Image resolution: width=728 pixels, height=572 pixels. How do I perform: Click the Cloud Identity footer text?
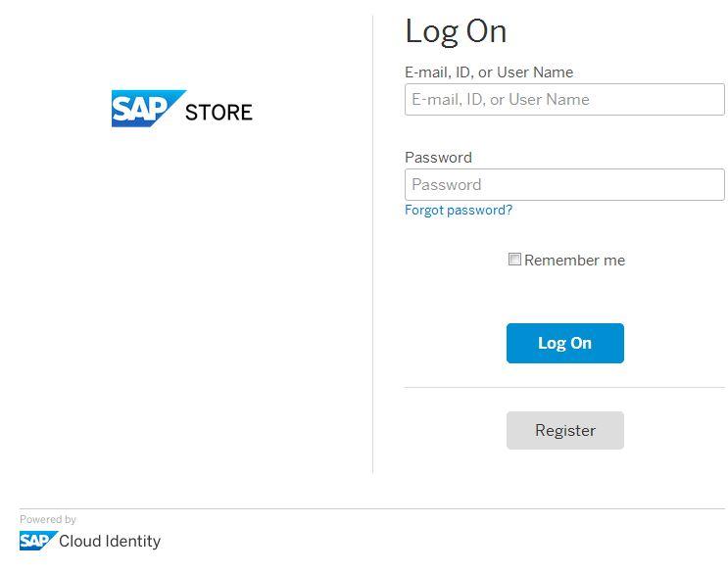click(x=110, y=541)
